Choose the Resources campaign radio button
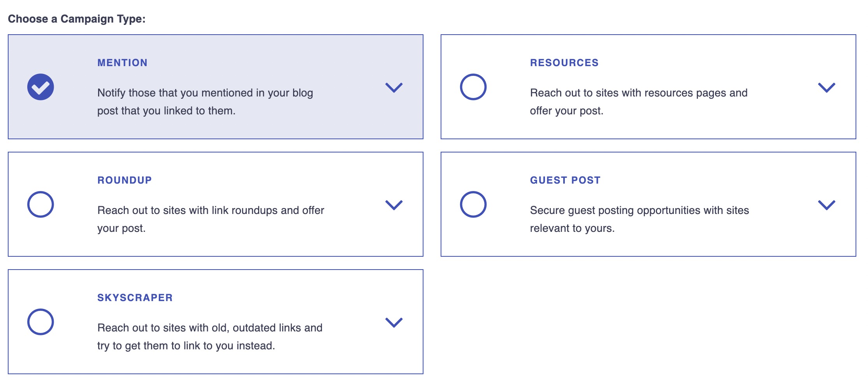The width and height of the screenshot is (868, 382). click(473, 87)
